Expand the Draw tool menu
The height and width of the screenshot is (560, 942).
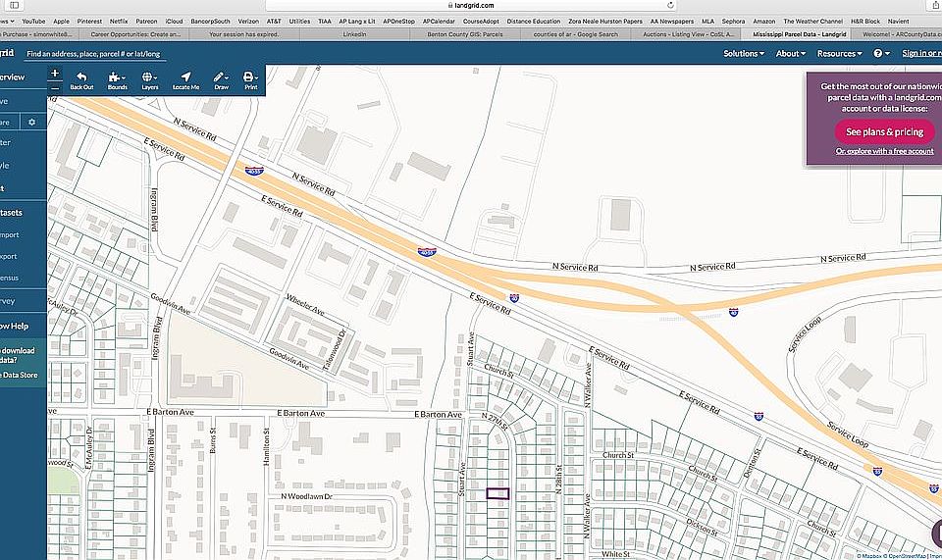click(220, 80)
